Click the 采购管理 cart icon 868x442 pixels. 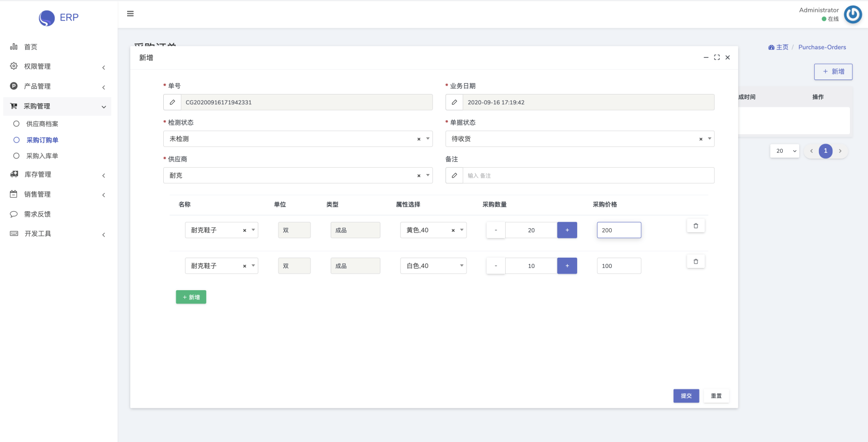point(14,106)
